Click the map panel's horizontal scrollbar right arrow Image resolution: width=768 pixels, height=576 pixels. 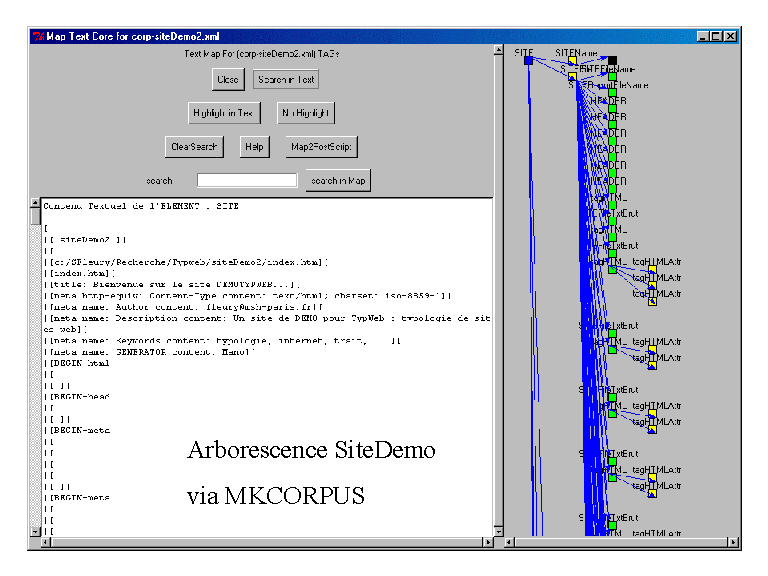[734, 543]
